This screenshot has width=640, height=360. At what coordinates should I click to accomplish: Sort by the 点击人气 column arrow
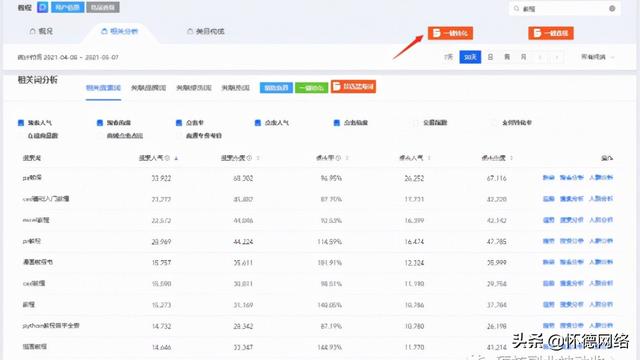coord(429,158)
